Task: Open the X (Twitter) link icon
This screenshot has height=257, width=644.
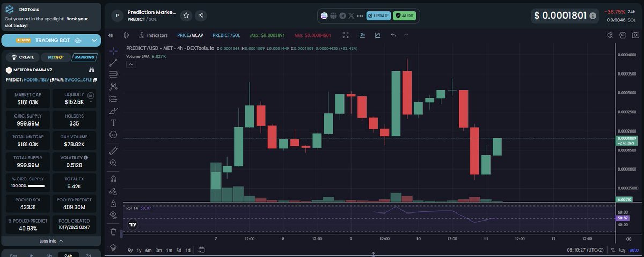Action: coord(352,16)
